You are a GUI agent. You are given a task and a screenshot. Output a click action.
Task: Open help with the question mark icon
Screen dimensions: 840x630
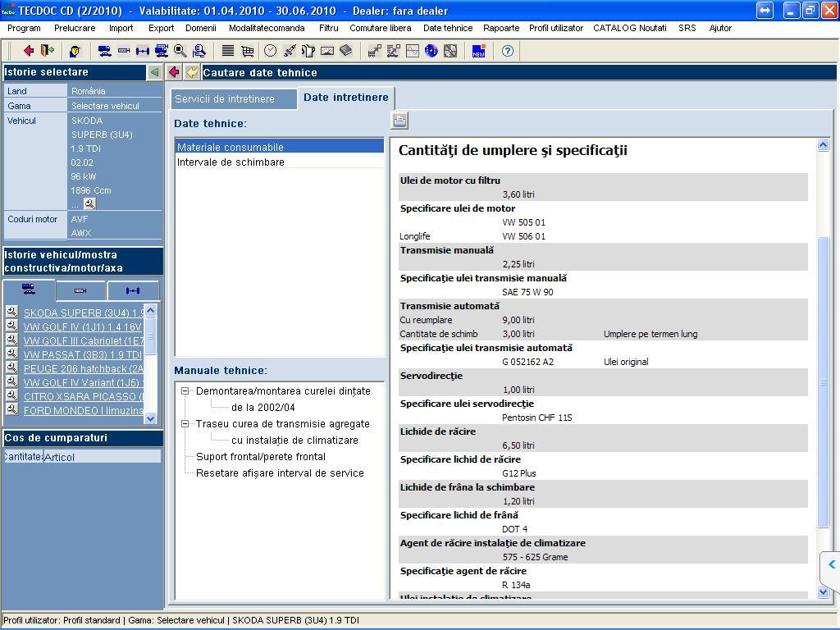[507, 51]
